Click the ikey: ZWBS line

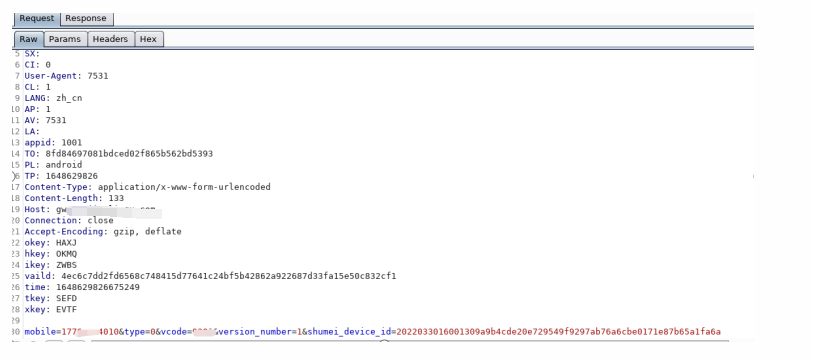click(51, 265)
